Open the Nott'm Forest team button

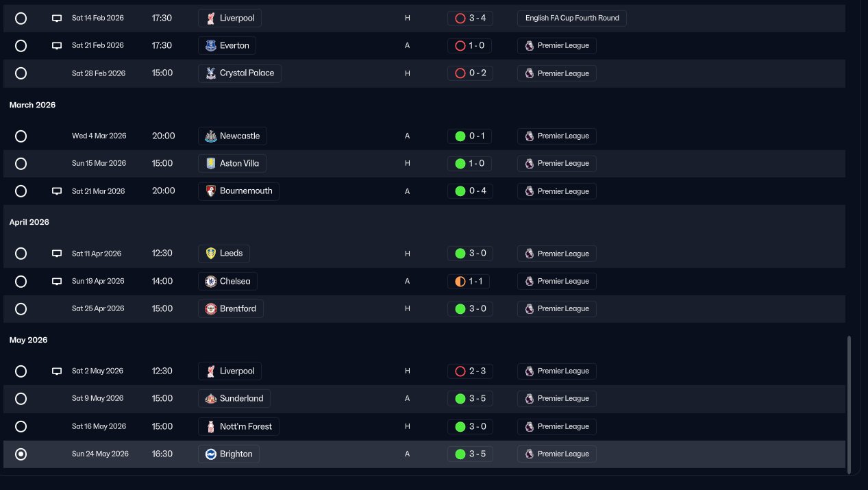238,426
